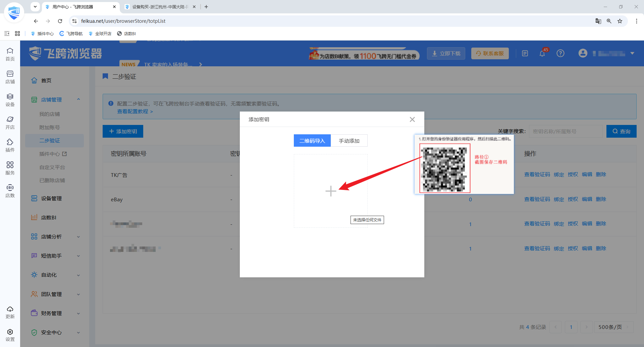Image resolution: width=644 pixels, height=347 pixels.
Task: Click 联系客服 button
Action: 490,54
